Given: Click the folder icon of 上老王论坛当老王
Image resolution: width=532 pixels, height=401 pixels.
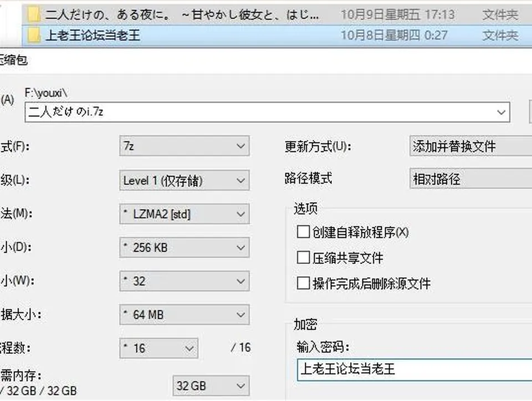Looking at the screenshot, I should click(34, 35).
